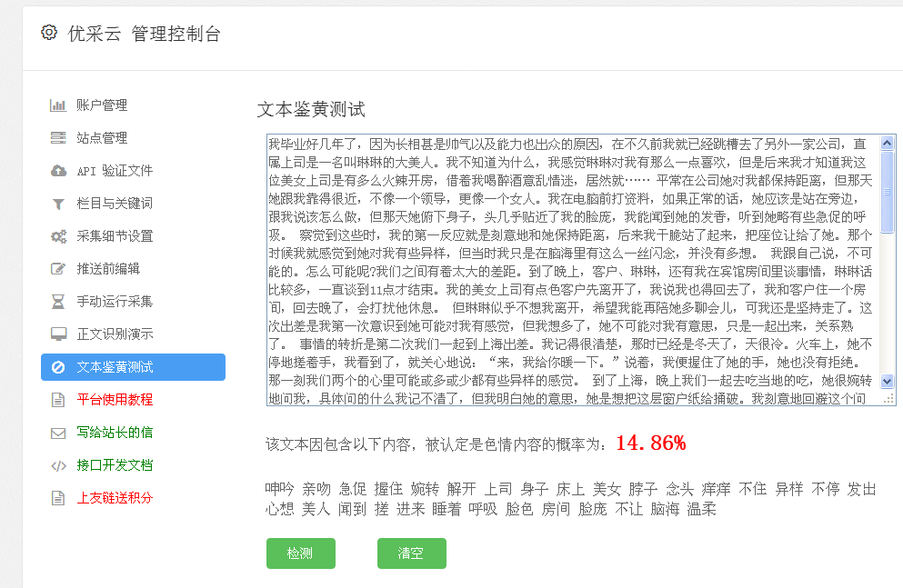Click the textarea scrollbar up arrow
The width and height of the screenshot is (903, 588).
click(887, 143)
